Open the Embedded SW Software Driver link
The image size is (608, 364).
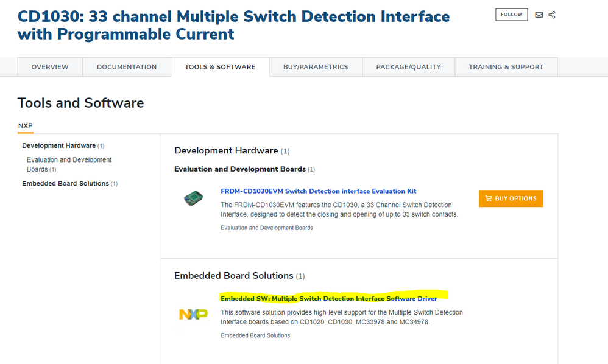pyautogui.click(x=329, y=298)
